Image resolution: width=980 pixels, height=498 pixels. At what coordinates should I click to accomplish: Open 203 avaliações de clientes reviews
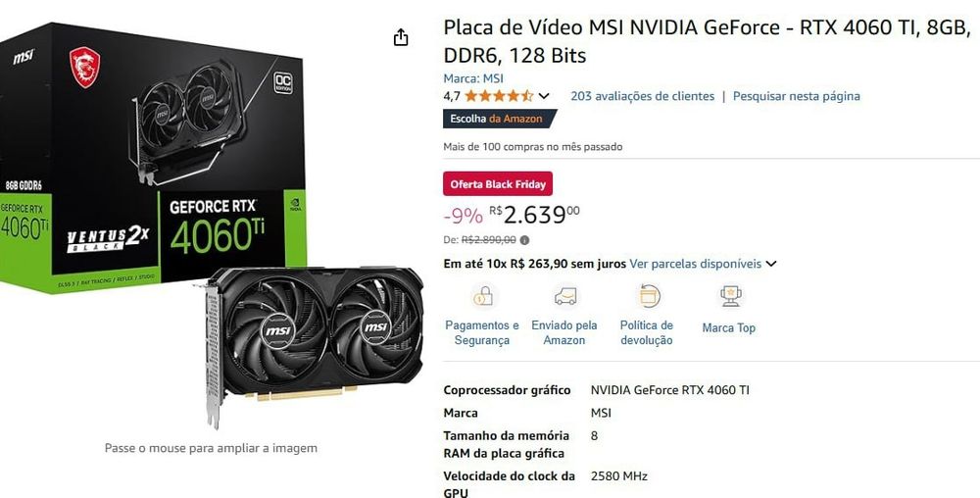pyautogui.click(x=642, y=96)
